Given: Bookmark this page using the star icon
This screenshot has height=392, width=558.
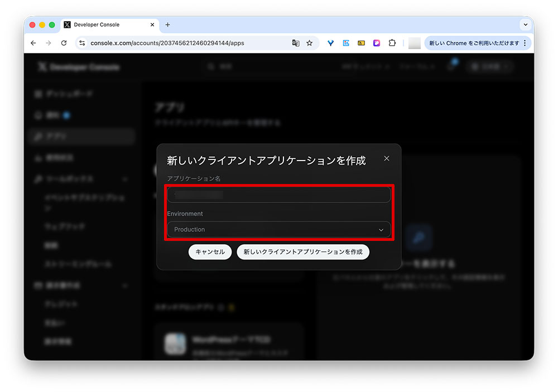Looking at the screenshot, I should pos(309,43).
